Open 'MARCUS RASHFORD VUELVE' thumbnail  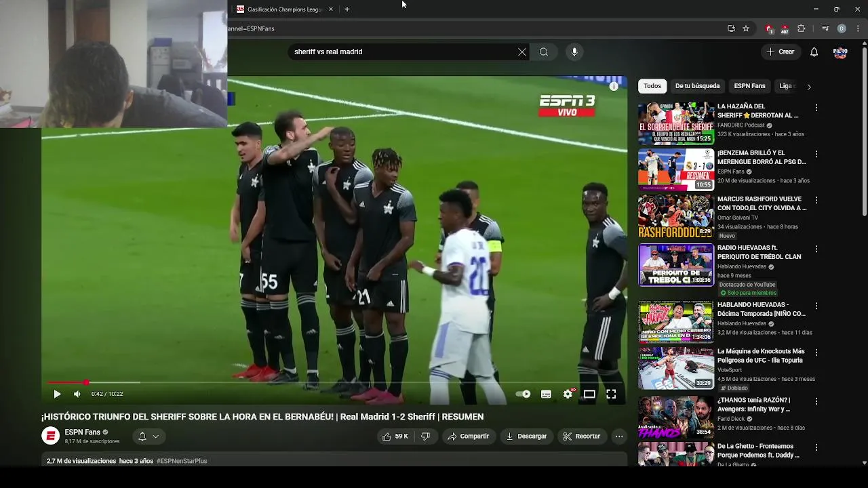(x=676, y=216)
